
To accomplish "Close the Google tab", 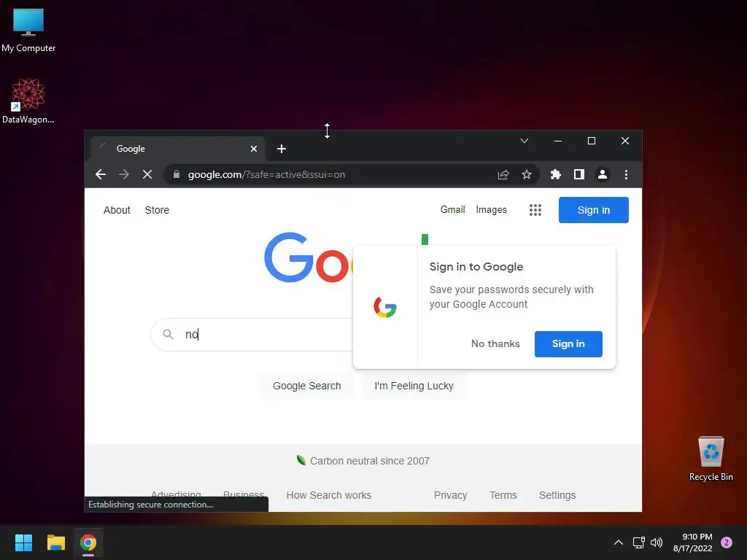I will 254,149.
